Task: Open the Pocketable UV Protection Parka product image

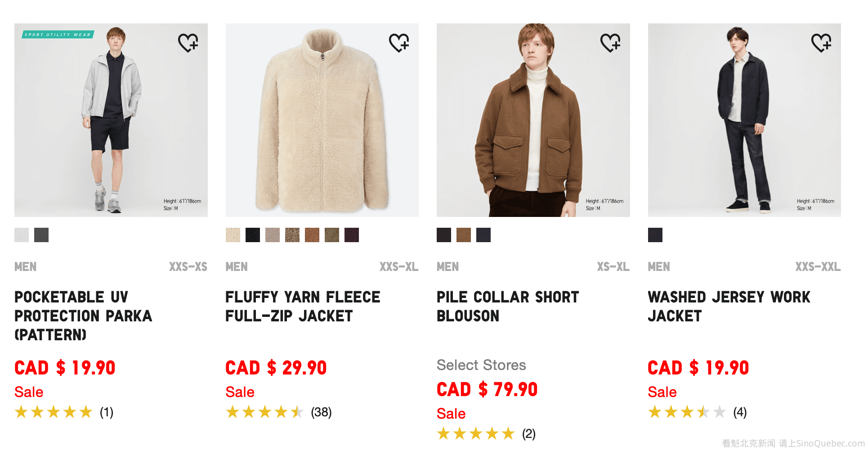Action: coord(111,120)
